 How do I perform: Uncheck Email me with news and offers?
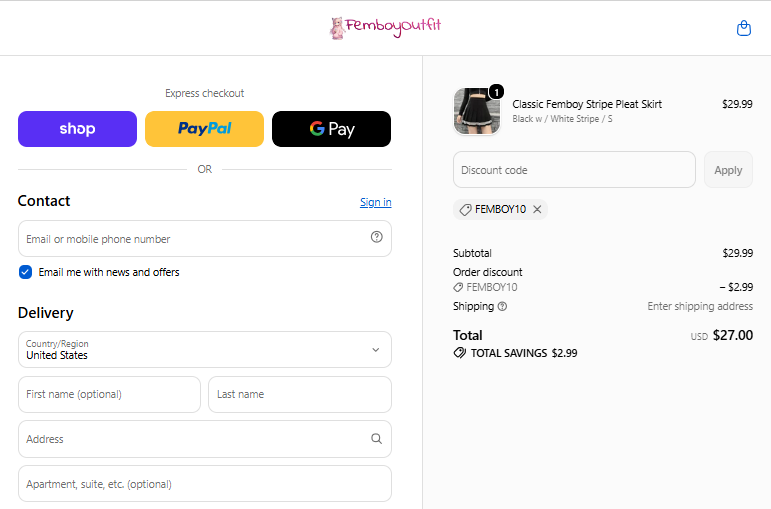[26, 272]
